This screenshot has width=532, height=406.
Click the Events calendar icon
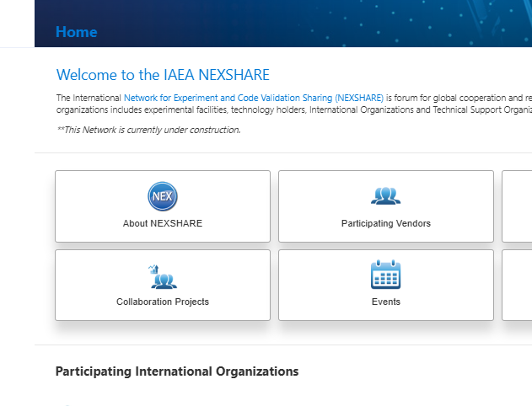click(x=386, y=275)
